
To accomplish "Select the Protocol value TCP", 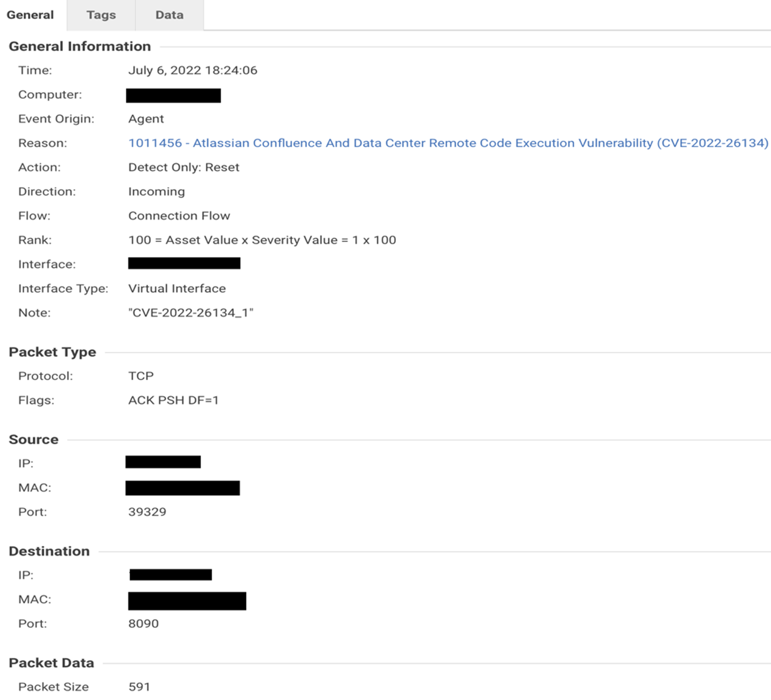I will (x=141, y=376).
